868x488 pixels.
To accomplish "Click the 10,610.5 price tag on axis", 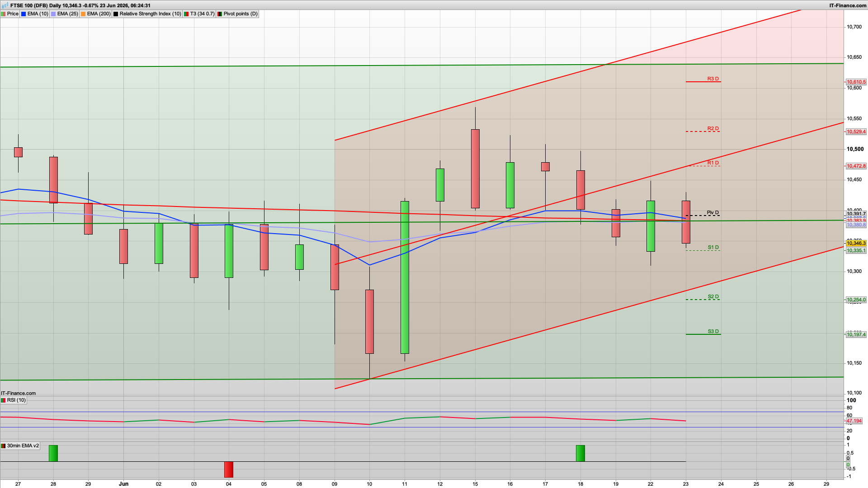I will [x=856, y=82].
